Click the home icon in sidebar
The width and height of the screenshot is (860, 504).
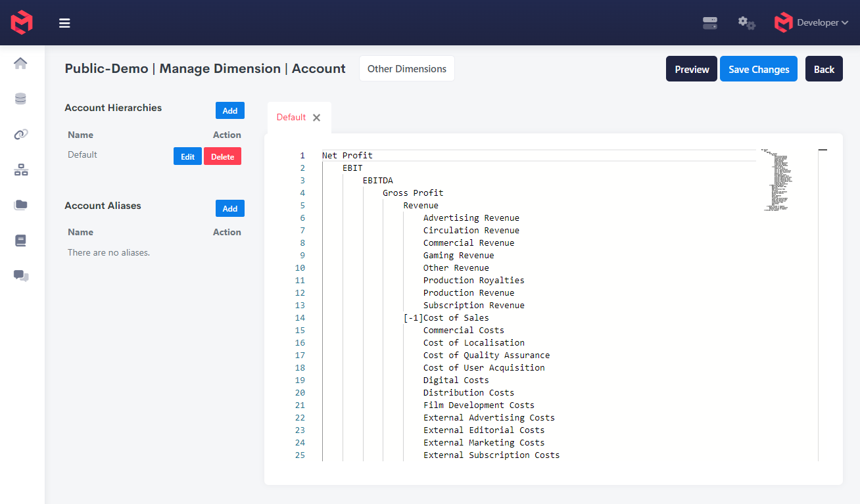click(20, 64)
